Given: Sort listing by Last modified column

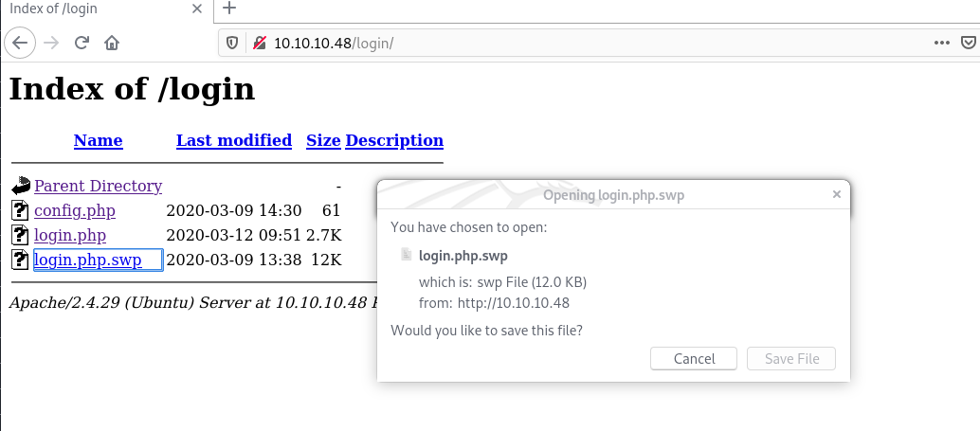Looking at the screenshot, I should [x=233, y=140].
